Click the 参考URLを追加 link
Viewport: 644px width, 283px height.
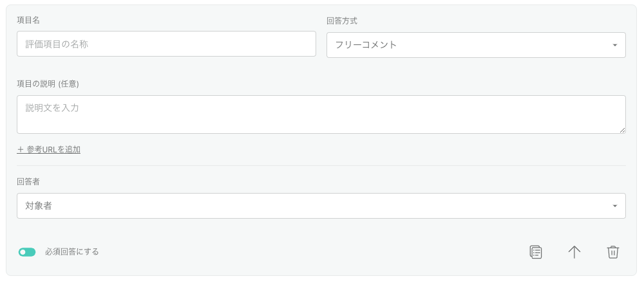point(53,150)
